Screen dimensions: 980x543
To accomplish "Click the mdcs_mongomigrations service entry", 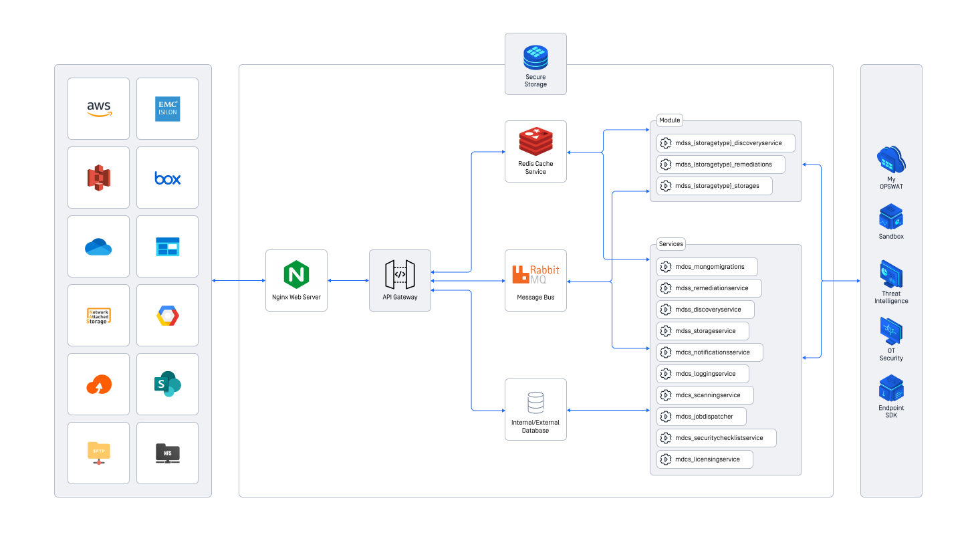I will pos(707,267).
